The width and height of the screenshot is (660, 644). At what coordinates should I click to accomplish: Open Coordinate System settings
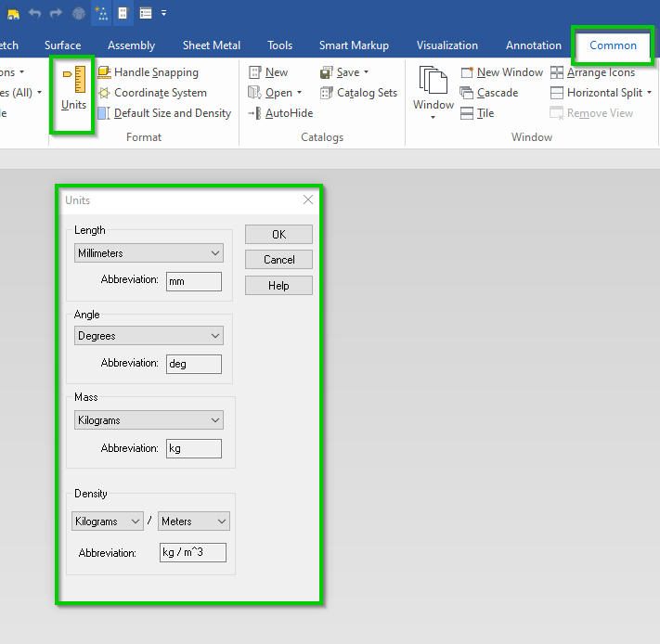pyautogui.click(x=152, y=93)
